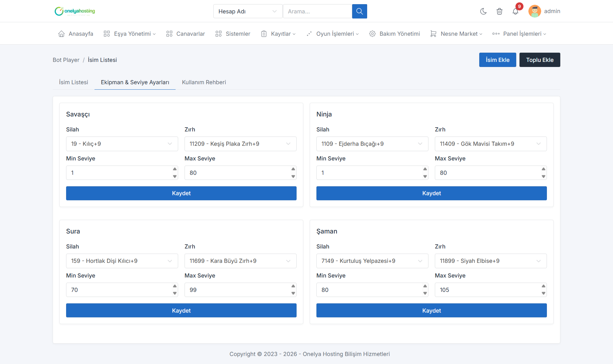
Task: Open Ninja Zırh dropdown
Action: (491, 144)
